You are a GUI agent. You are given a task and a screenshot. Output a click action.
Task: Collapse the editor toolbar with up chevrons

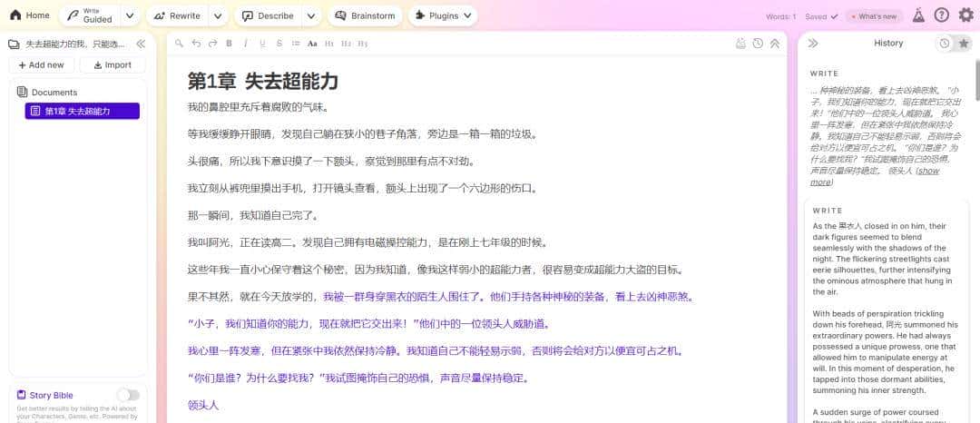tap(774, 43)
